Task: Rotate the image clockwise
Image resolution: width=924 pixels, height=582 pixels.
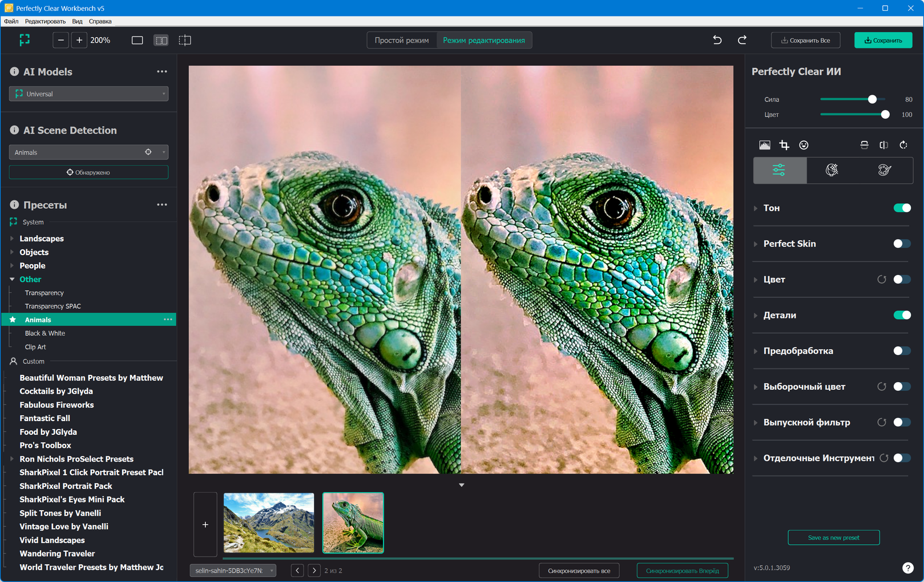Action: click(x=903, y=145)
